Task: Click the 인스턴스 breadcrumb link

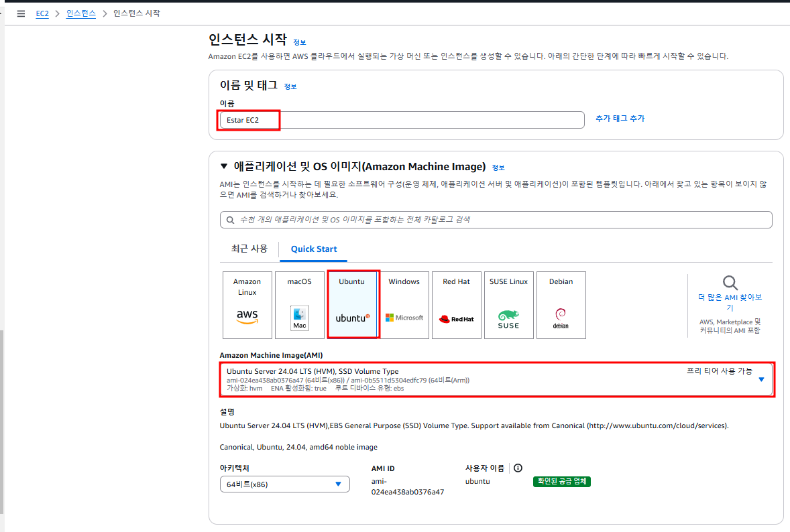Action: click(81, 13)
